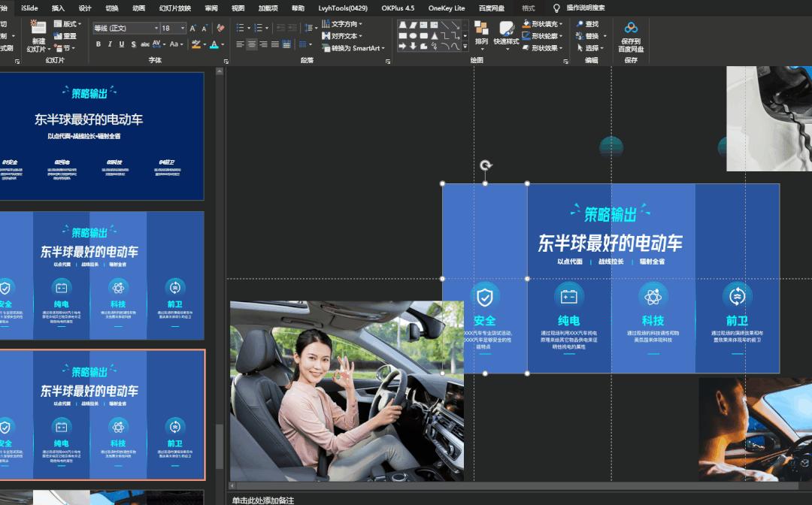Select the third slide thumbnail
The height and width of the screenshot is (505, 812).
pyautogui.click(x=103, y=414)
